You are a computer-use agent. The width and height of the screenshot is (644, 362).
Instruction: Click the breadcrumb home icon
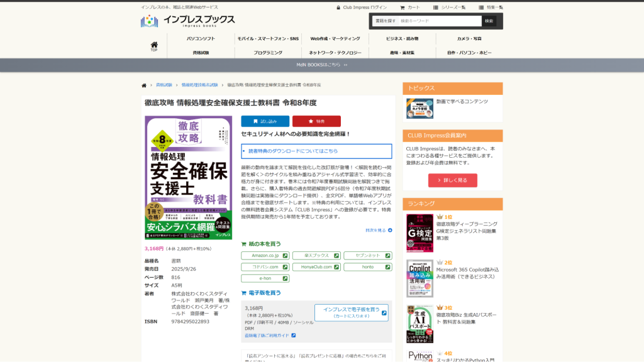point(144,85)
